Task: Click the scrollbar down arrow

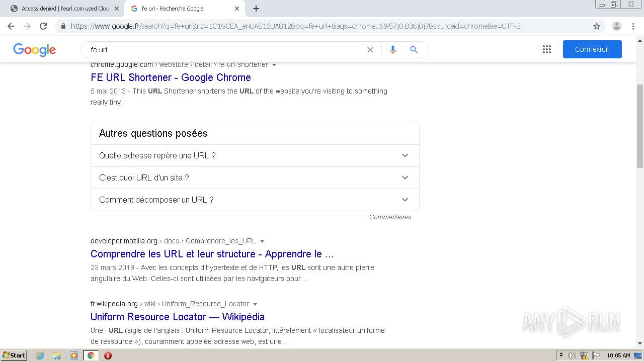Action: (640, 343)
